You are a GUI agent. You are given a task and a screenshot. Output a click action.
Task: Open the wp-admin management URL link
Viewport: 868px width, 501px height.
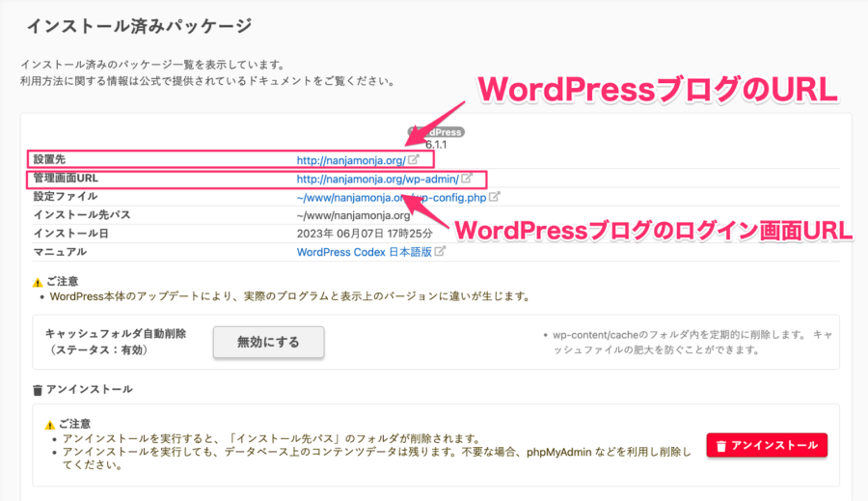pos(377,179)
